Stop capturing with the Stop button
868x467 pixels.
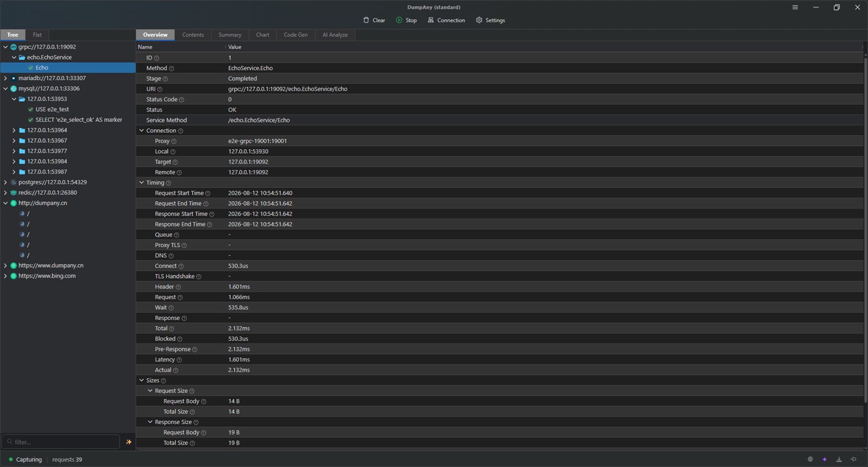point(406,20)
